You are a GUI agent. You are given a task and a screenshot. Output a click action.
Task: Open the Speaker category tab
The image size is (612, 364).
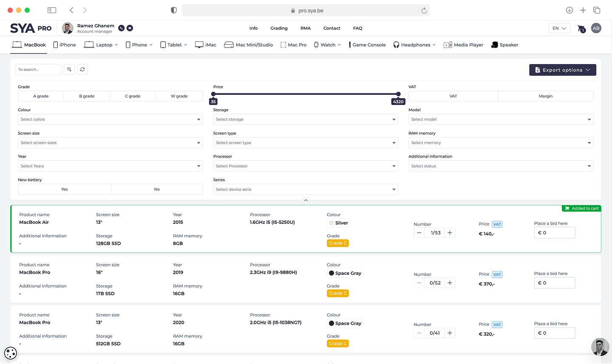[x=505, y=45]
